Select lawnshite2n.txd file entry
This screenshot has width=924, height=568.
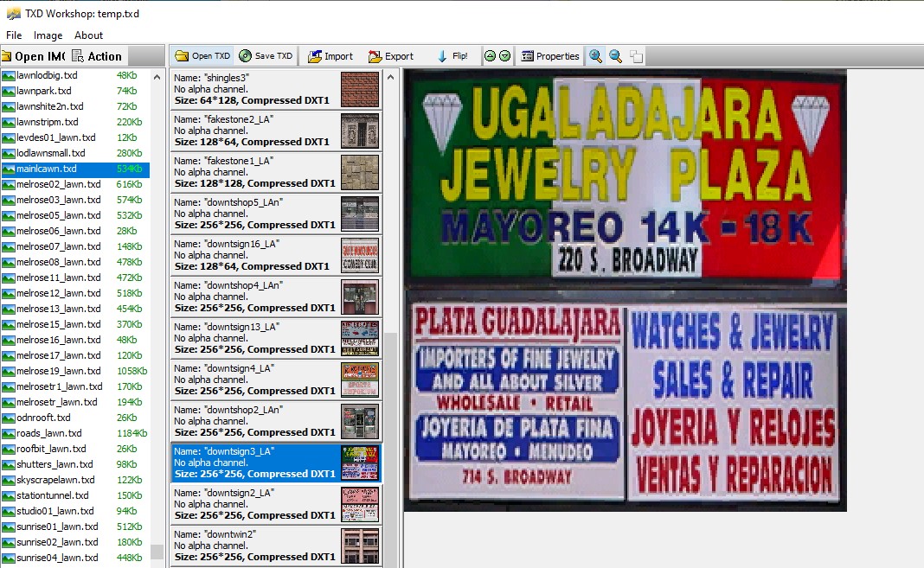tap(75, 106)
